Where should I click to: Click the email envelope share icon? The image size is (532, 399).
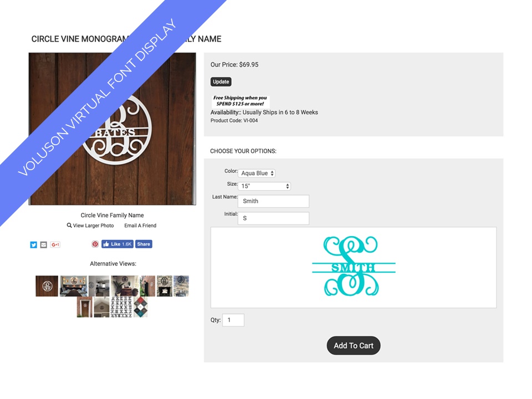point(43,244)
